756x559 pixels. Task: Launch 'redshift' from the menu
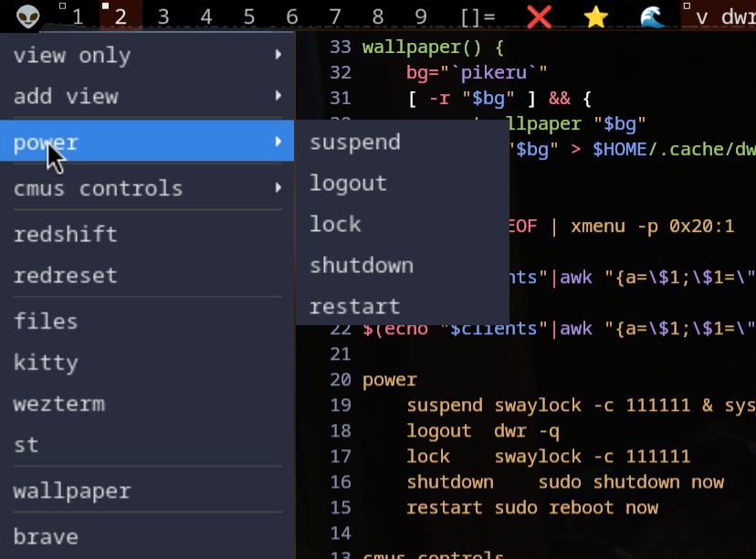click(x=147, y=234)
